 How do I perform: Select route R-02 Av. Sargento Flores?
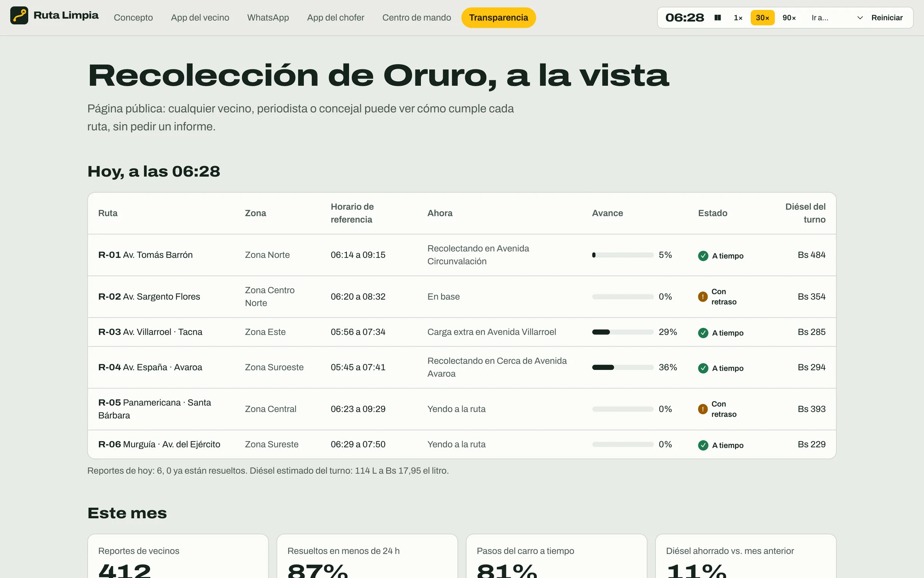click(149, 297)
